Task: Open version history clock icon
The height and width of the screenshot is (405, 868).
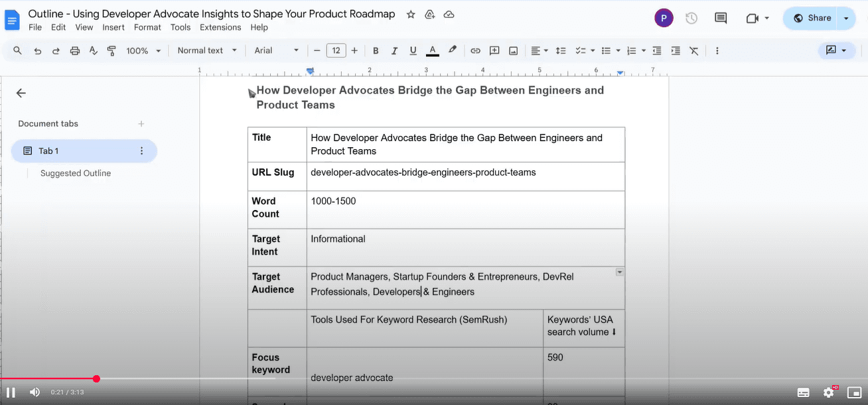Action: (x=691, y=19)
